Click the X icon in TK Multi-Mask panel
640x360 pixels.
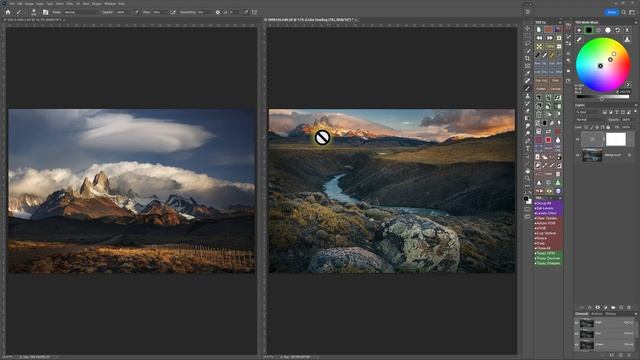click(627, 31)
